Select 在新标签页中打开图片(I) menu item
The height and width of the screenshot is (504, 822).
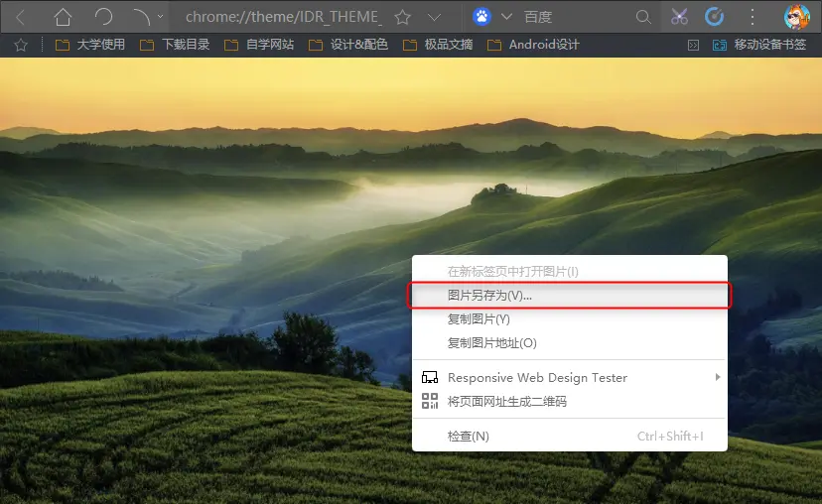click(570, 272)
